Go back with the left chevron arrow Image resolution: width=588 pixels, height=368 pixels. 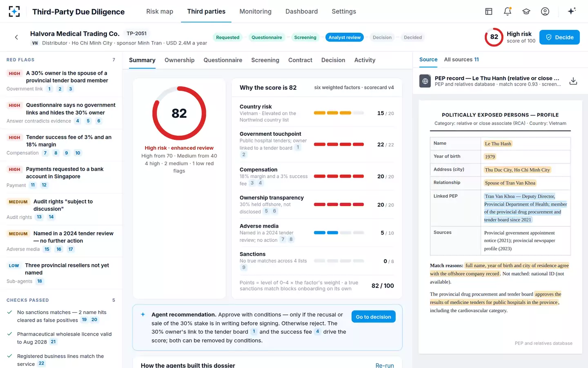(16, 37)
